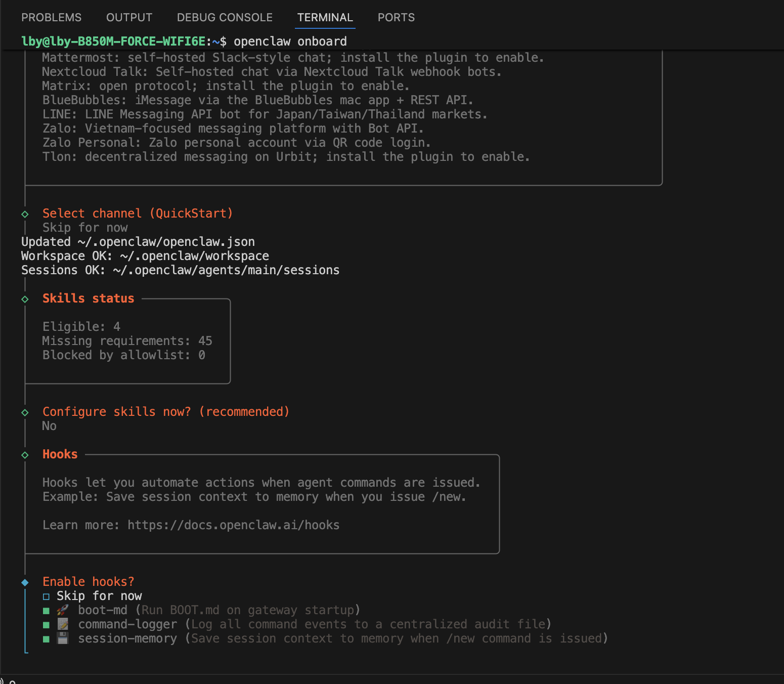Screen dimensions: 784x684
Task: Click the floppy disk icon next to session-memory
Action: click(x=63, y=638)
